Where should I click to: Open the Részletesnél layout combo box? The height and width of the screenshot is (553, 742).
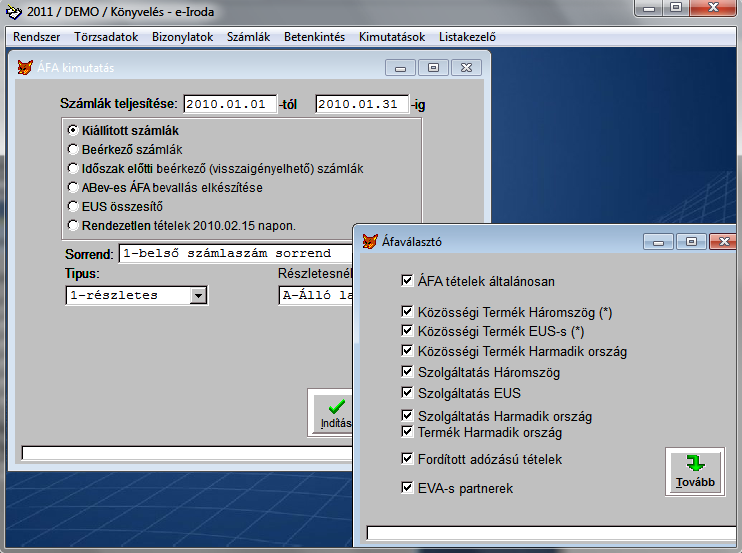tap(315, 295)
